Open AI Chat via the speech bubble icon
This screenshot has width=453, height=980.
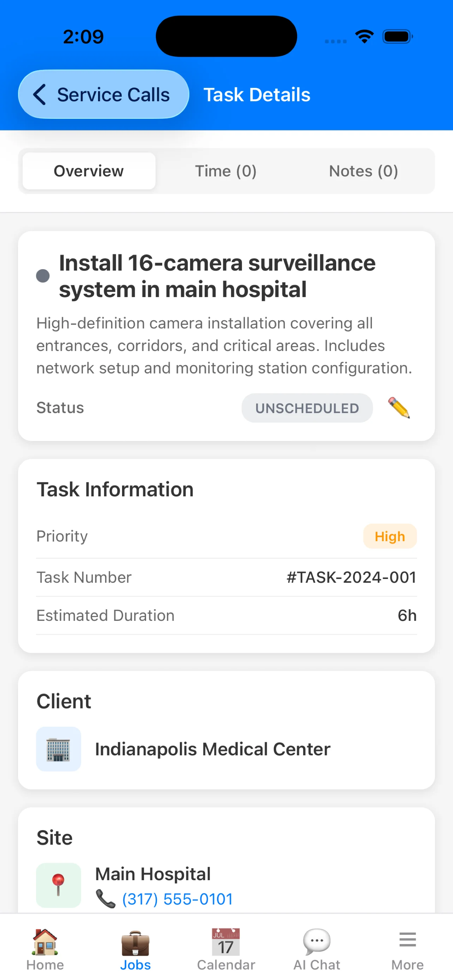point(316,940)
